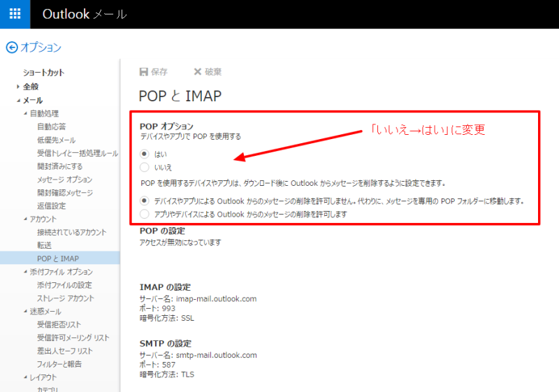This screenshot has width=559, height=392.
Task: Click the SMTP ポート: 587 text
Action: point(158,365)
